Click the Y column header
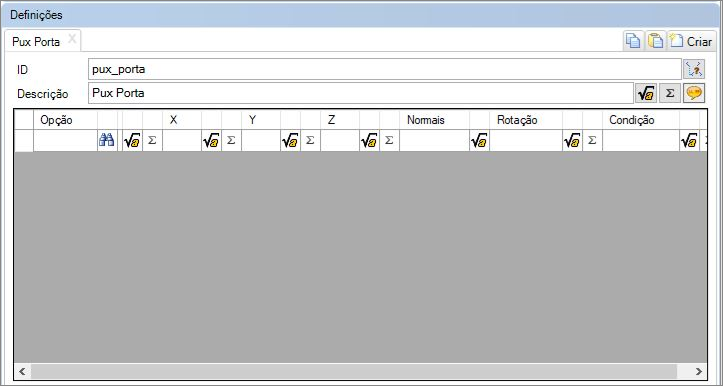Viewport: 723px width, 386px height. point(261,120)
